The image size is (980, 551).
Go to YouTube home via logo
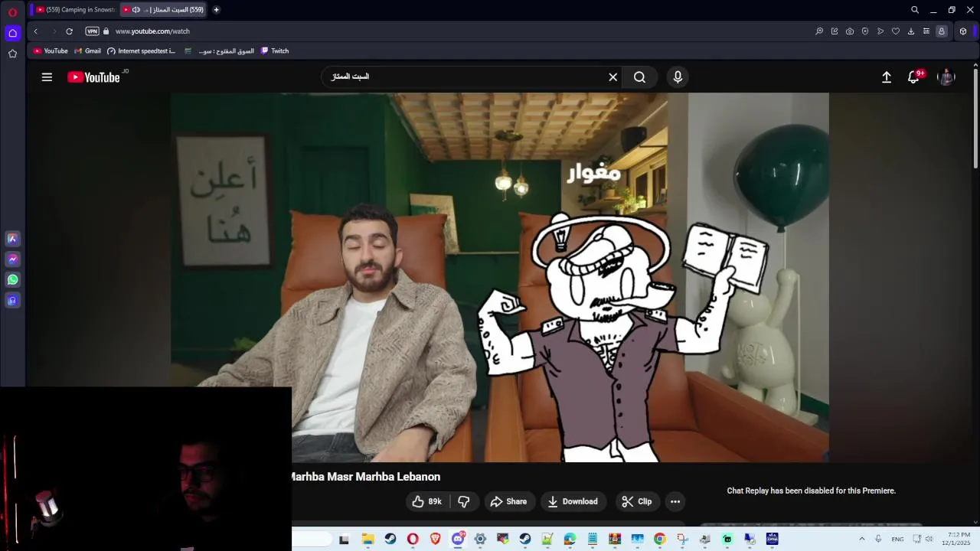(93, 77)
